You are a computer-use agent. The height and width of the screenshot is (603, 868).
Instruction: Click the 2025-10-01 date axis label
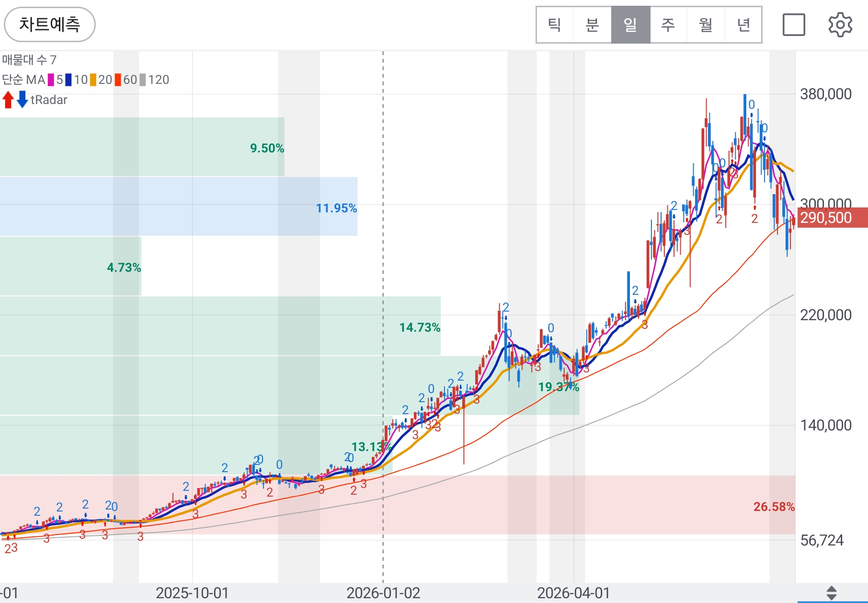pos(193,593)
